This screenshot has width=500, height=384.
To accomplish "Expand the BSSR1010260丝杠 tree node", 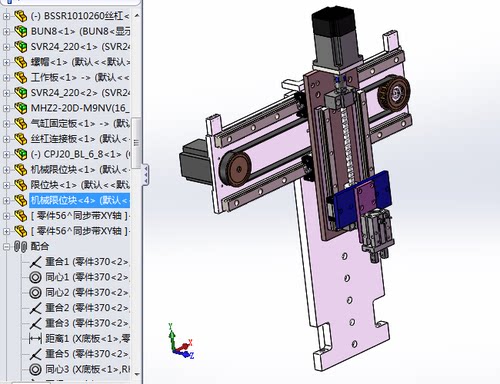I will (x=6, y=16).
